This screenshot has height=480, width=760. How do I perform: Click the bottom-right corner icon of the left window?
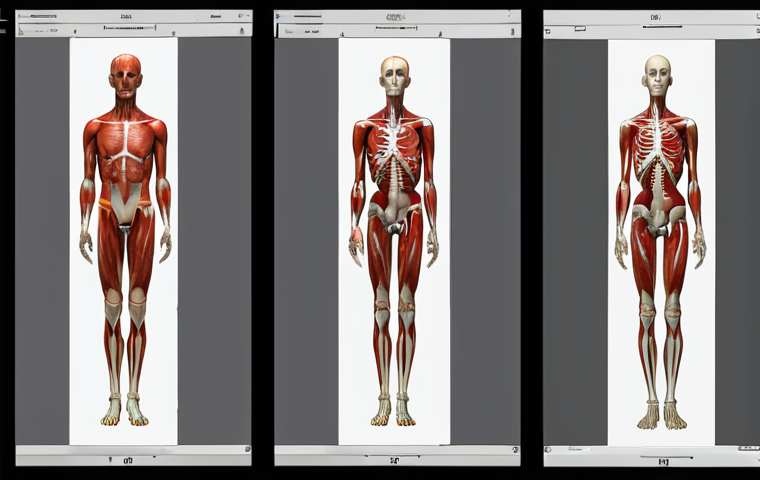248,449
